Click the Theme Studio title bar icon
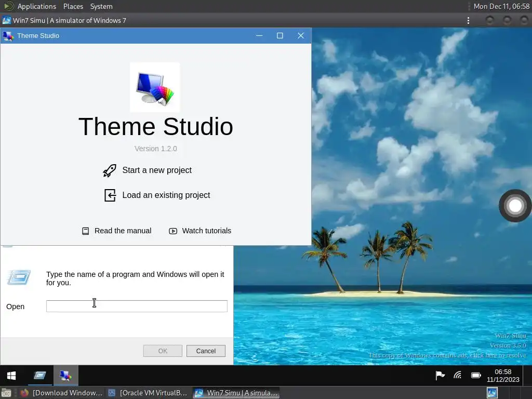 point(8,36)
